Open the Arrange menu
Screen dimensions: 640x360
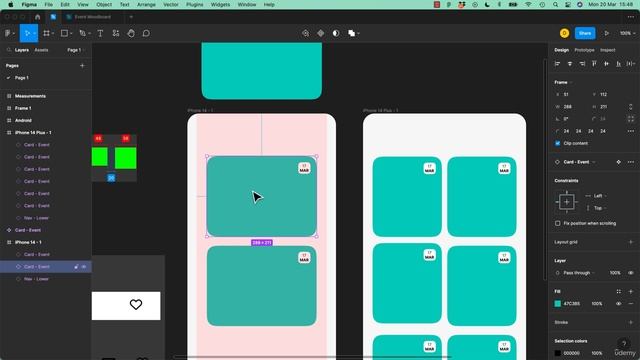click(146, 4)
